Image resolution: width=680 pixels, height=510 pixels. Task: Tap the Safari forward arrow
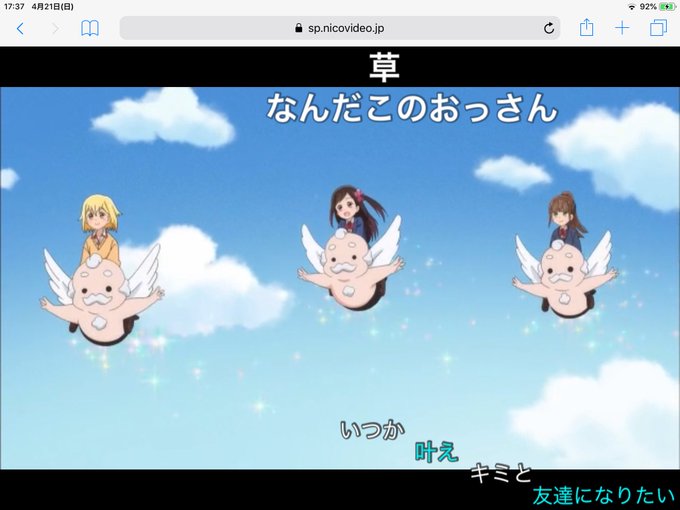pos(55,29)
